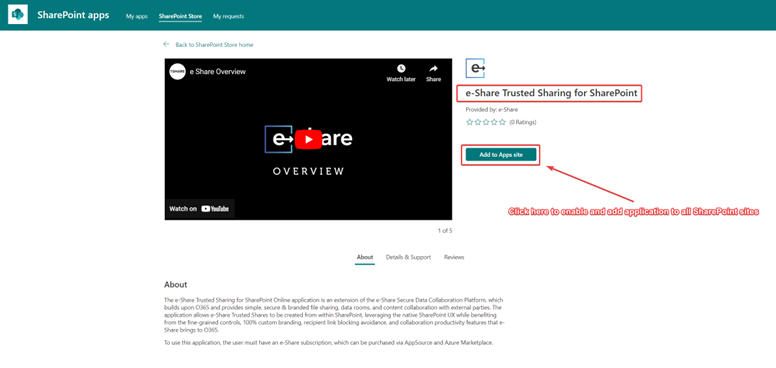Screen dimensions: 776x368
Task: Click the (0 Ratings) label
Action: point(523,122)
